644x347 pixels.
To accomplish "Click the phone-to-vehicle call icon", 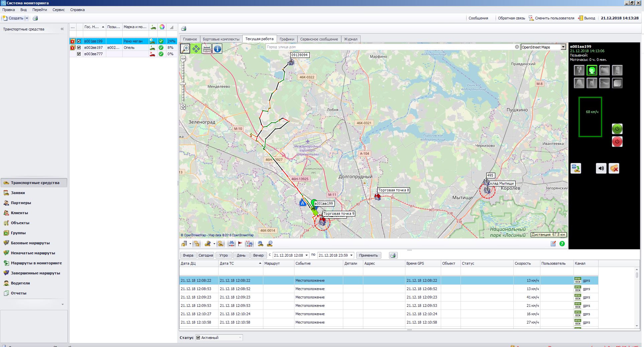I will coord(576,168).
